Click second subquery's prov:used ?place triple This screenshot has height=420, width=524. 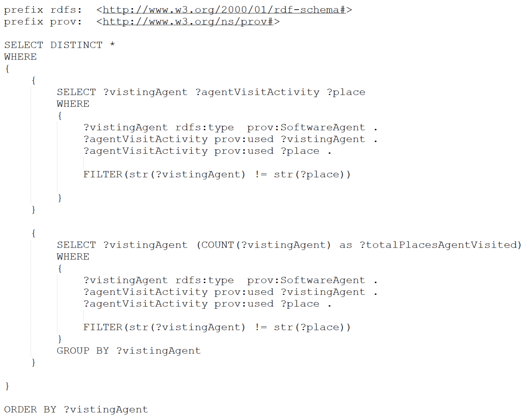pos(207,304)
